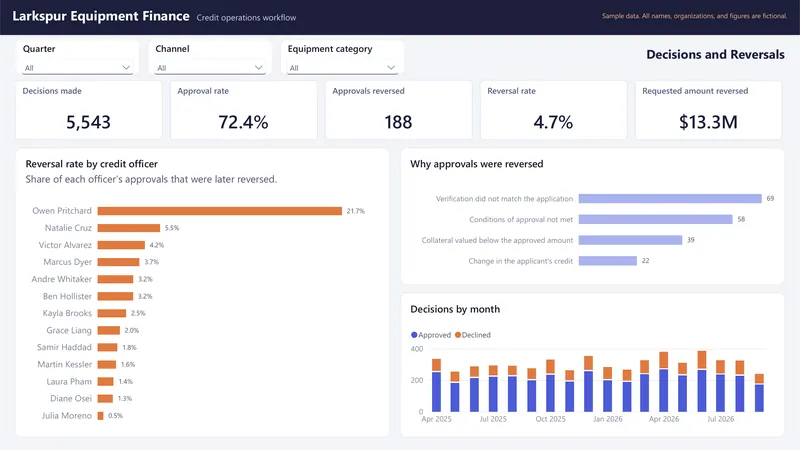Image resolution: width=800 pixels, height=450 pixels.
Task: Click the Approvals reversed 188 card
Action: click(398, 110)
